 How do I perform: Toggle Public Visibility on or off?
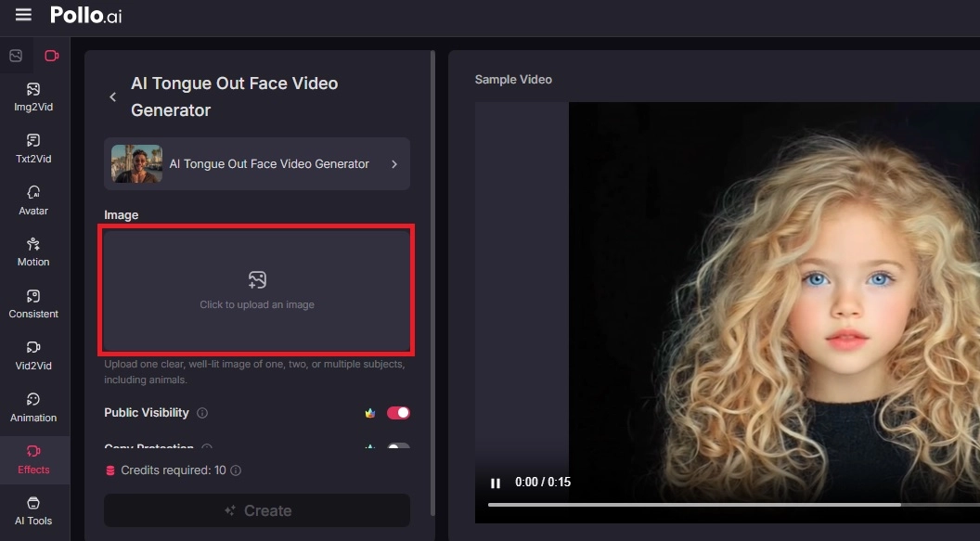pos(398,412)
